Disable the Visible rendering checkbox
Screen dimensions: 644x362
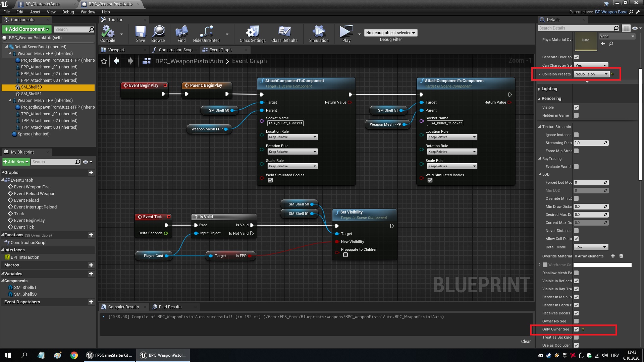tap(576, 107)
